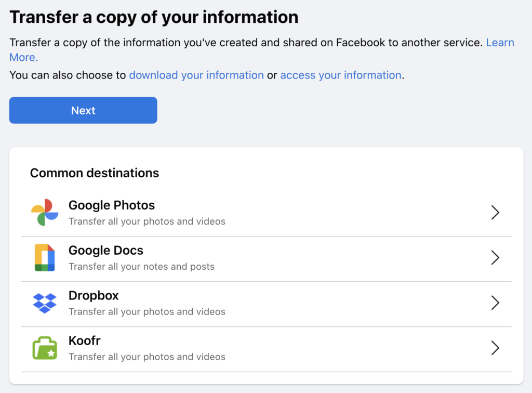
Task: Click the Google Docs icon
Action: pos(45,258)
